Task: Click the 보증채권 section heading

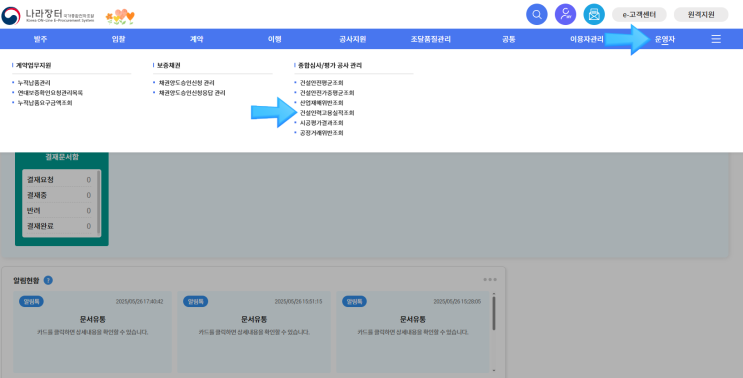Action: pos(169,65)
